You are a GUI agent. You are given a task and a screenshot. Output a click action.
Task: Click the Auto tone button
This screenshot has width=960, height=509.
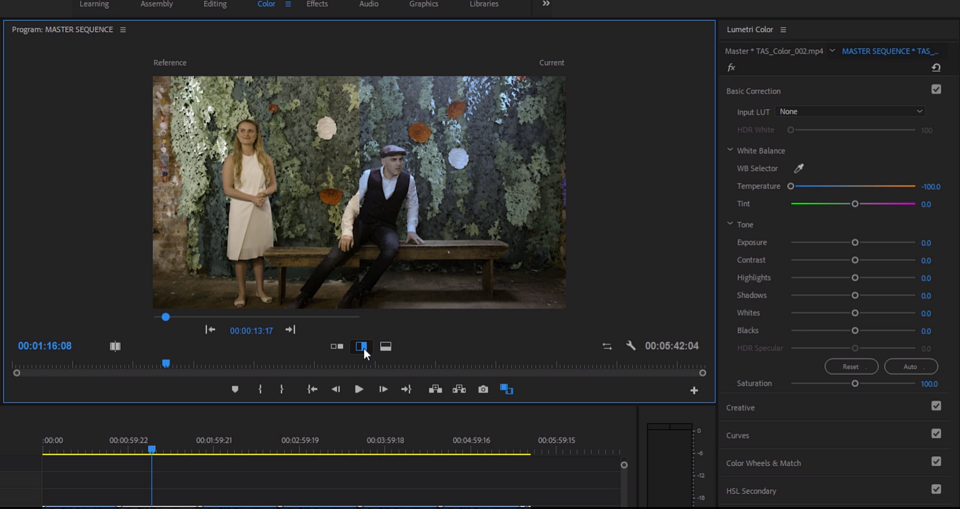pos(910,367)
